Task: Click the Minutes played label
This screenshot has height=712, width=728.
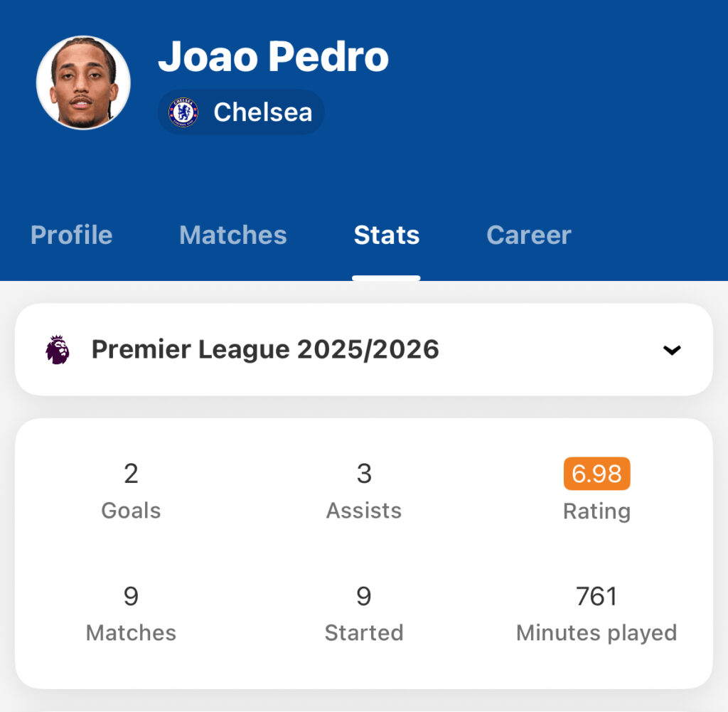Action: [596, 632]
